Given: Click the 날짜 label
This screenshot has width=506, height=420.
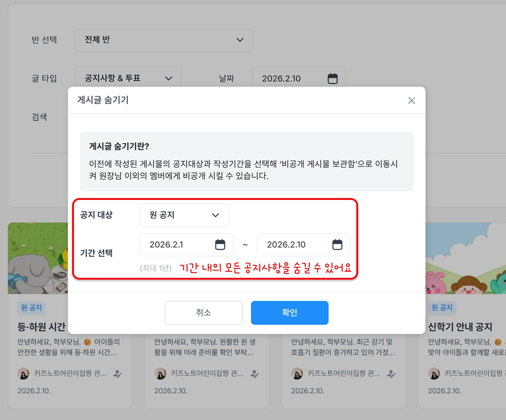Looking at the screenshot, I should click(x=226, y=78).
